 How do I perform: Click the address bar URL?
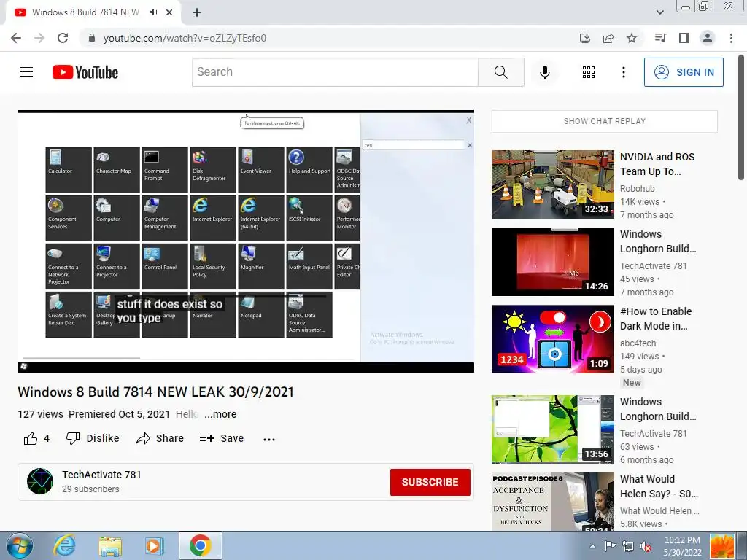click(185, 38)
